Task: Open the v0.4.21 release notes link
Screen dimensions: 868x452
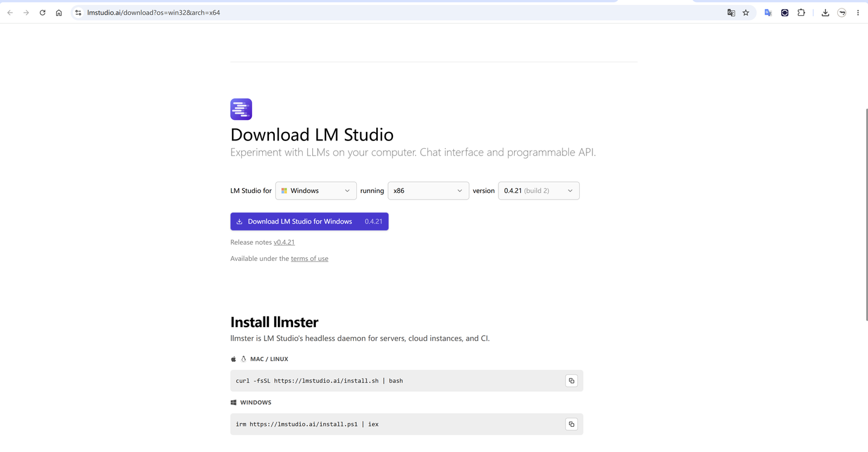Action: click(284, 242)
